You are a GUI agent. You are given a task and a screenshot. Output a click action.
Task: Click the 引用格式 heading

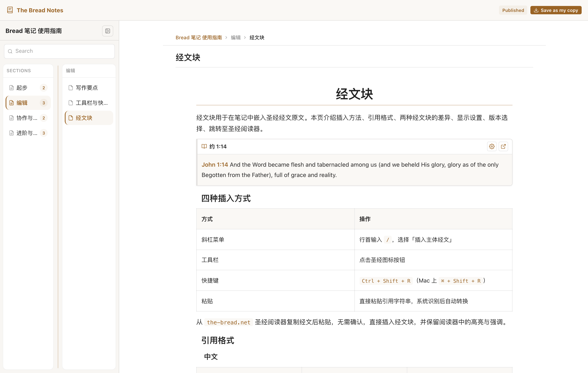218,340
